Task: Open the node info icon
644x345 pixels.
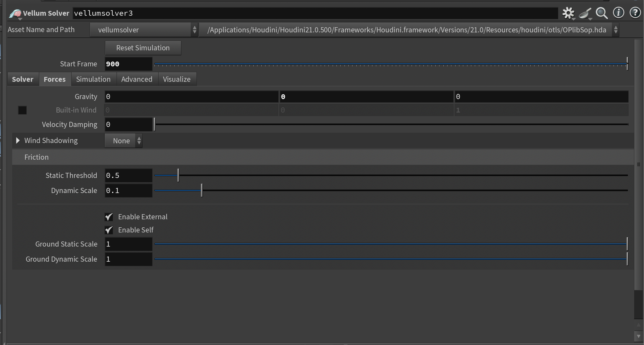Action: pos(618,13)
